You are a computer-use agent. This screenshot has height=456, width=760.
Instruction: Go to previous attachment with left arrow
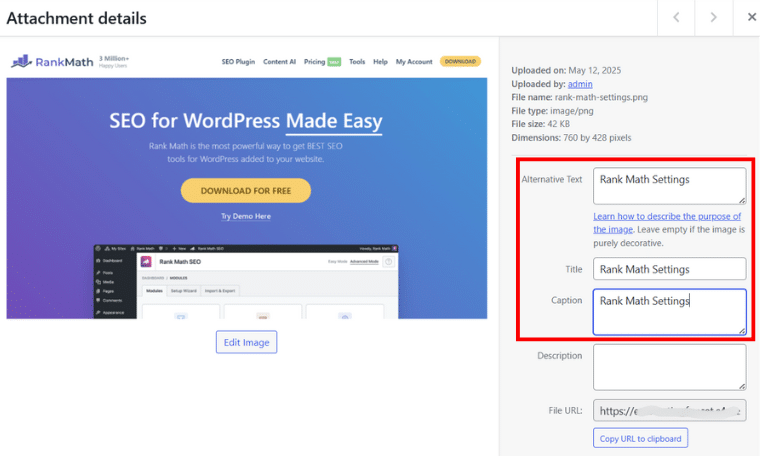[x=676, y=18]
